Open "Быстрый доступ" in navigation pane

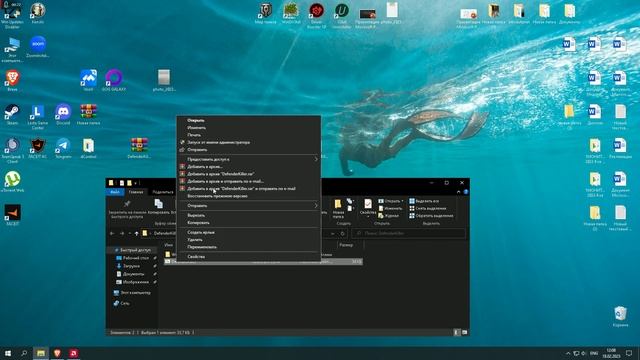point(132,250)
